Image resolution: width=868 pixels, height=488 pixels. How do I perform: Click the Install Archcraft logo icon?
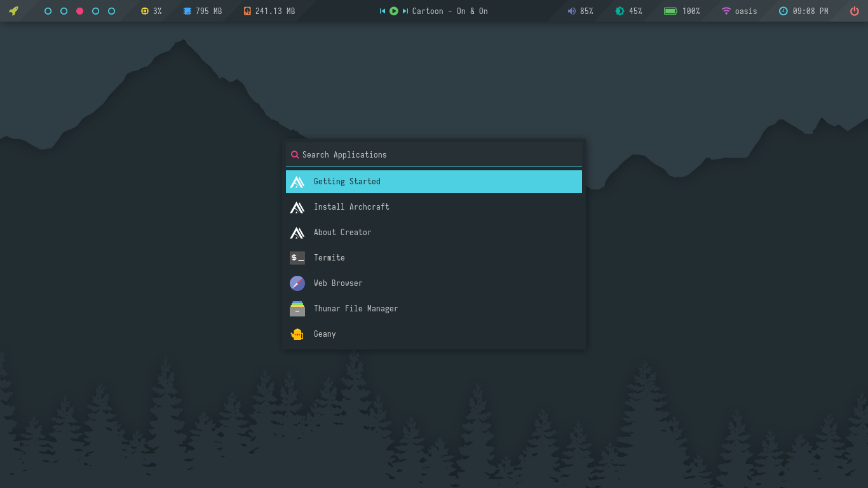297,207
